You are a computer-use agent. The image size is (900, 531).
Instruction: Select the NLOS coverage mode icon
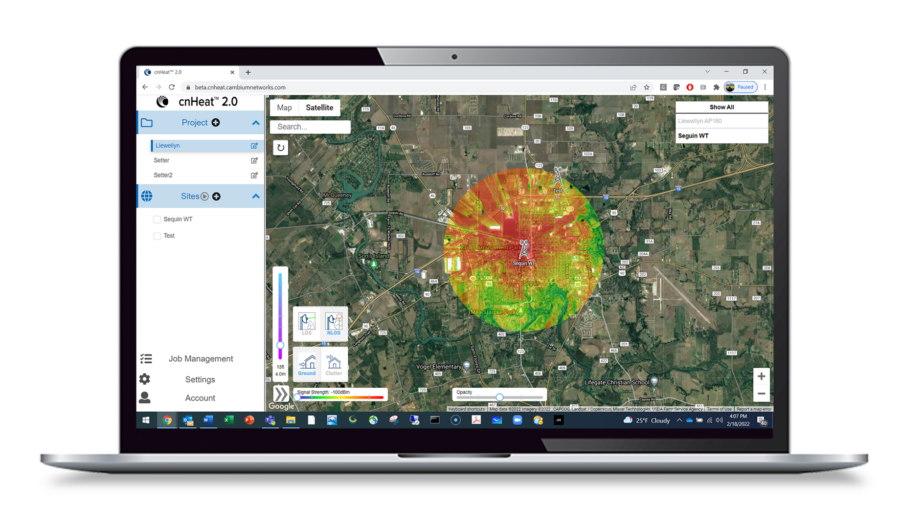tap(334, 323)
